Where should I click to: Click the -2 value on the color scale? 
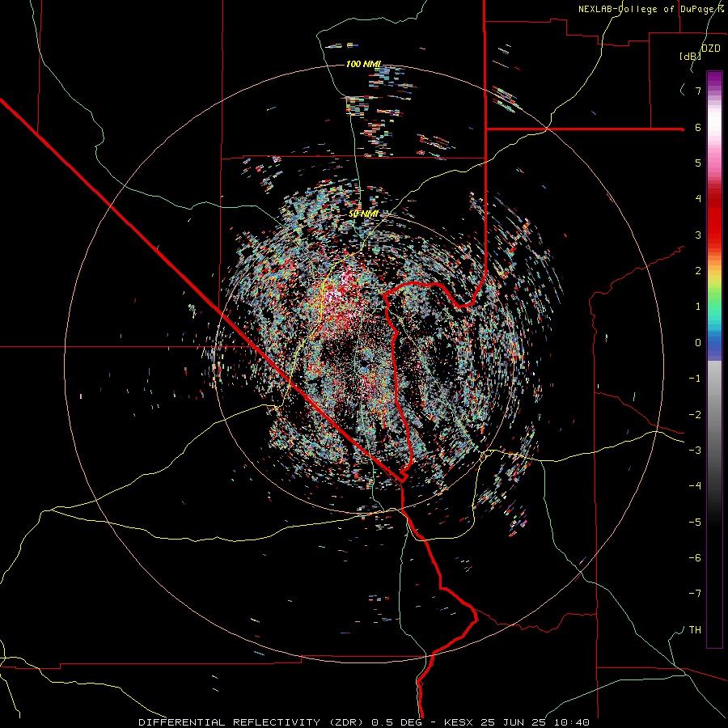pos(695,414)
